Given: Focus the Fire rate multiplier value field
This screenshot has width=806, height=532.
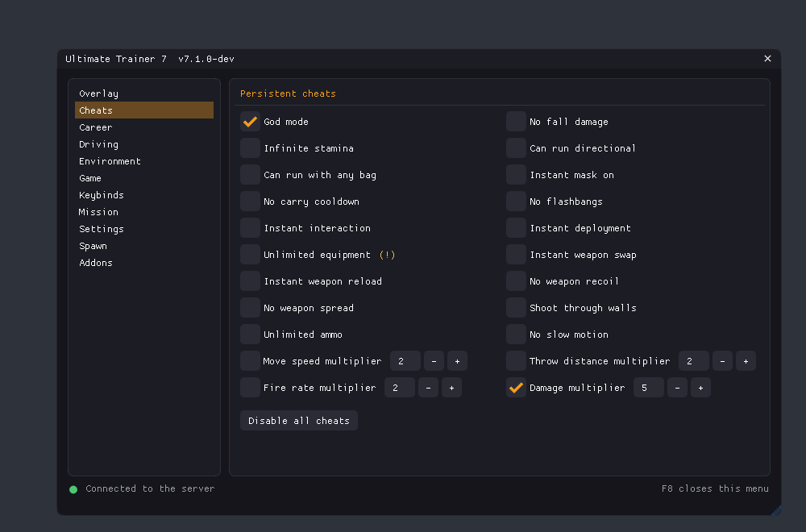Looking at the screenshot, I should click(400, 388).
